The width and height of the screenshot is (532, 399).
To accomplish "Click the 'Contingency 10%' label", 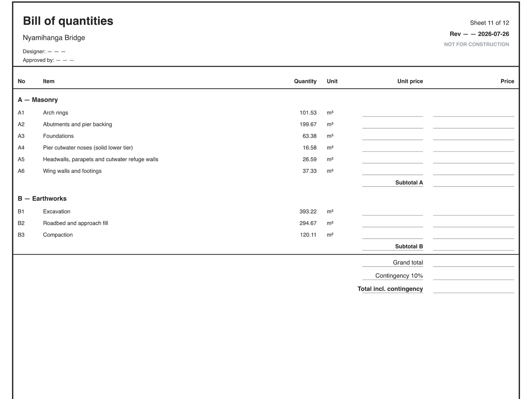I will 399,276.
